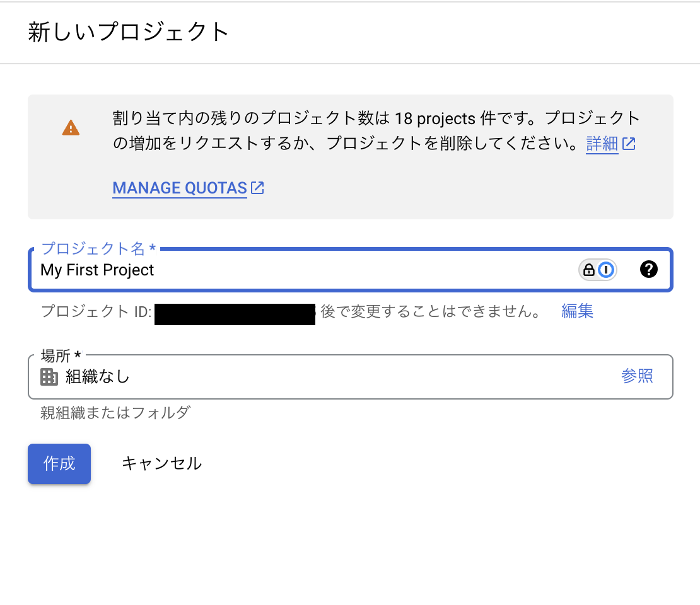Click 参照 to browse organizations
Viewport: 700px width, 605px height.
point(638,376)
